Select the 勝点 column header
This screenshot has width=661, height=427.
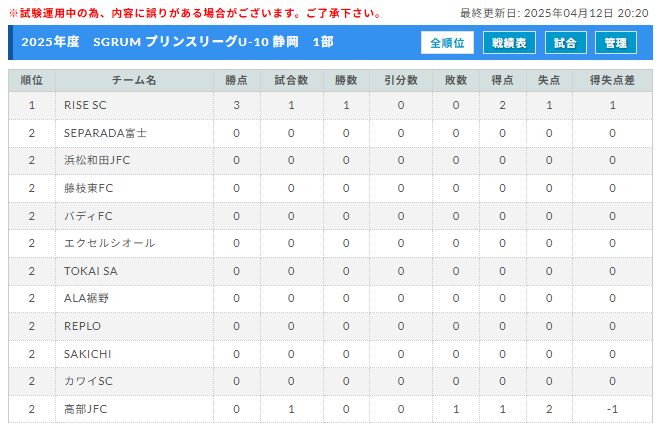pyautogui.click(x=236, y=81)
